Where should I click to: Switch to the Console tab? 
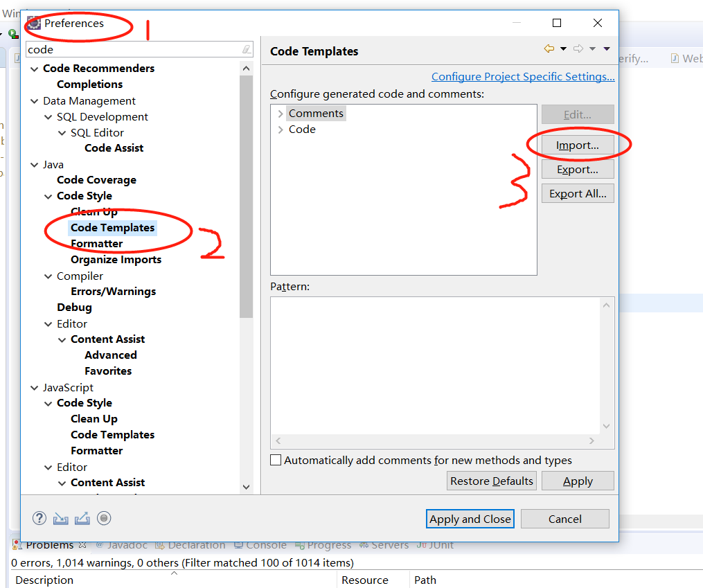[x=260, y=545]
